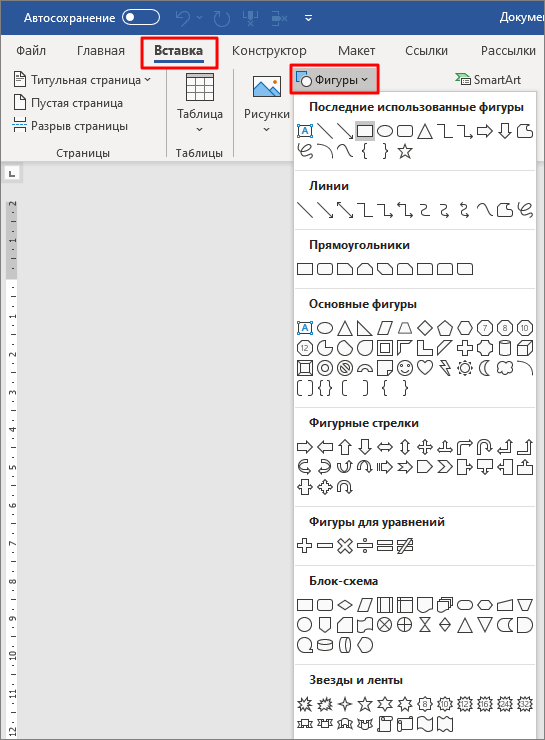Click the ruler tab selector box
This screenshot has height=740, width=545.
pyautogui.click(x=12, y=174)
